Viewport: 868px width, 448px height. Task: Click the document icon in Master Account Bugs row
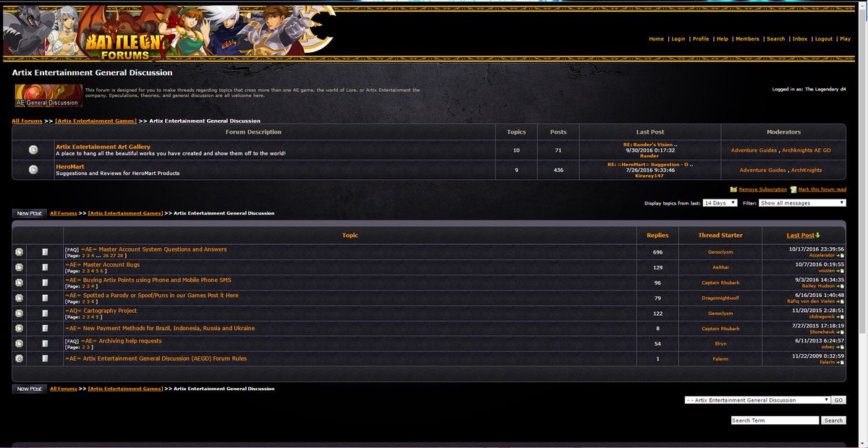click(45, 267)
